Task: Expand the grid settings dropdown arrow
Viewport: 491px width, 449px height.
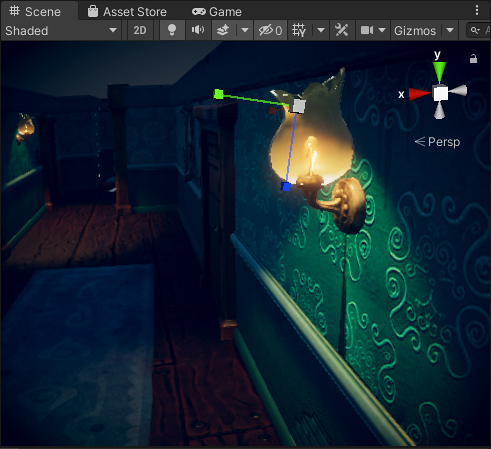Action: coord(321,31)
